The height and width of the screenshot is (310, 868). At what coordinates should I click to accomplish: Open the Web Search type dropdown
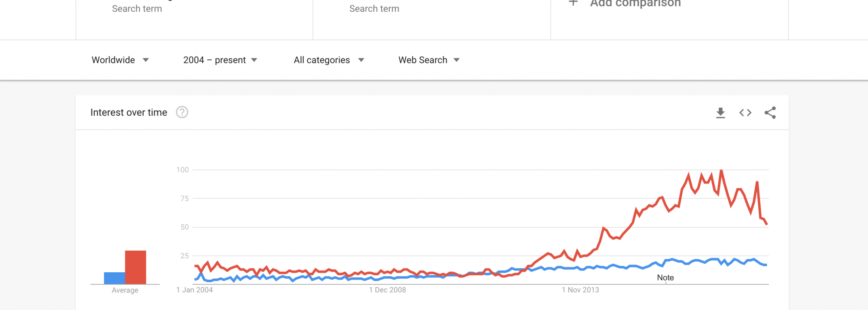429,60
